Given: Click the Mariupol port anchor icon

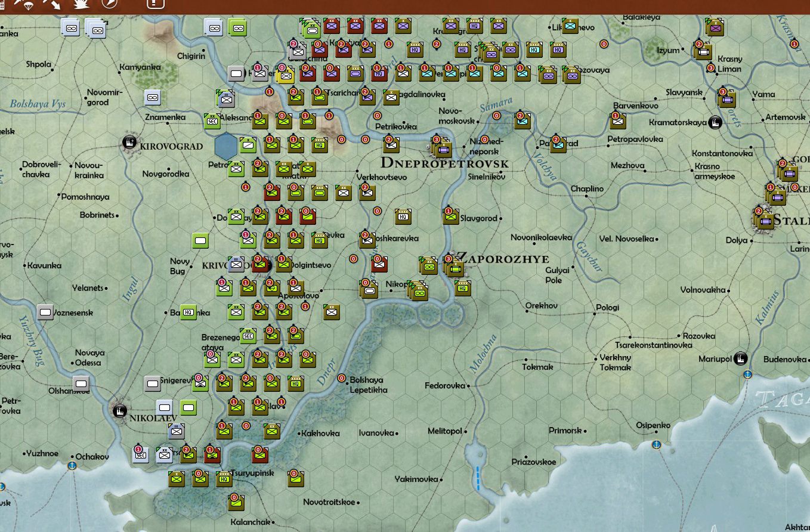Looking at the screenshot, I should (747, 374).
